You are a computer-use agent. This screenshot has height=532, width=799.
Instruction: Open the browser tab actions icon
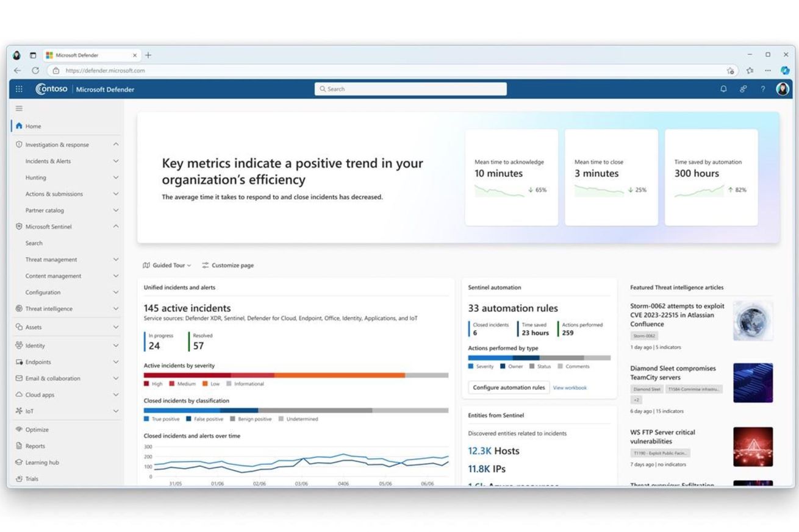(33, 55)
